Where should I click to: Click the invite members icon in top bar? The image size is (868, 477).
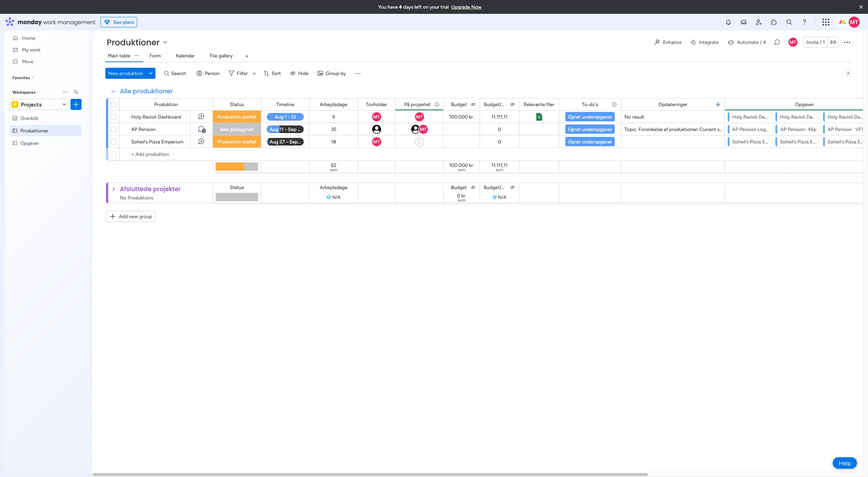coord(758,22)
